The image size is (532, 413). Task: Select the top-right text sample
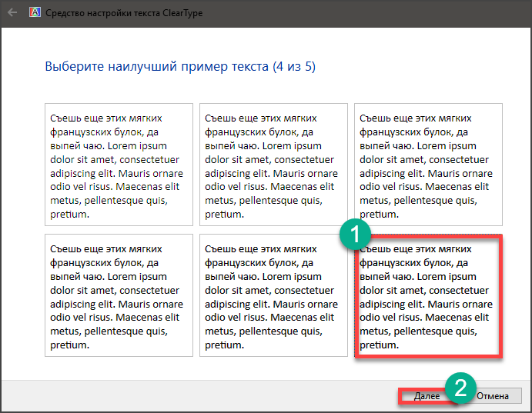[428, 165]
